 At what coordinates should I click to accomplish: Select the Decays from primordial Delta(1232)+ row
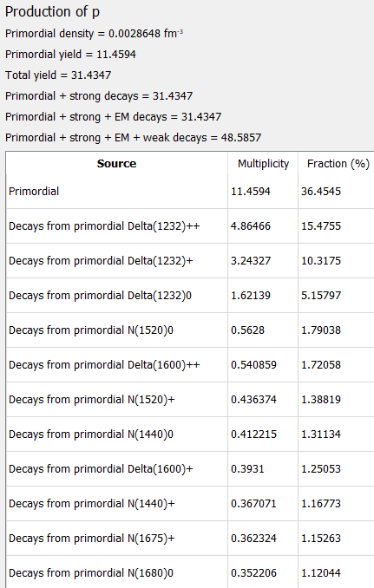click(190, 261)
